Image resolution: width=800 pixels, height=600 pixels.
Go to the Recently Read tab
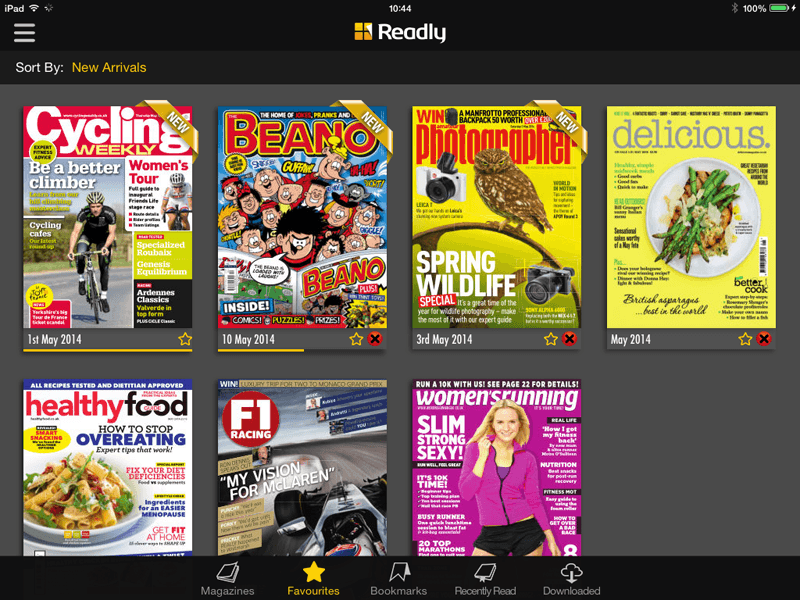coord(485,579)
